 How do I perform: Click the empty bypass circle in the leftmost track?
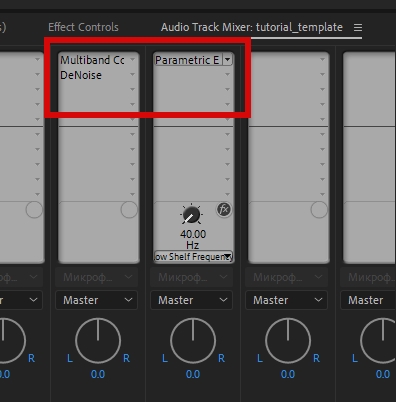pyautogui.click(x=34, y=210)
